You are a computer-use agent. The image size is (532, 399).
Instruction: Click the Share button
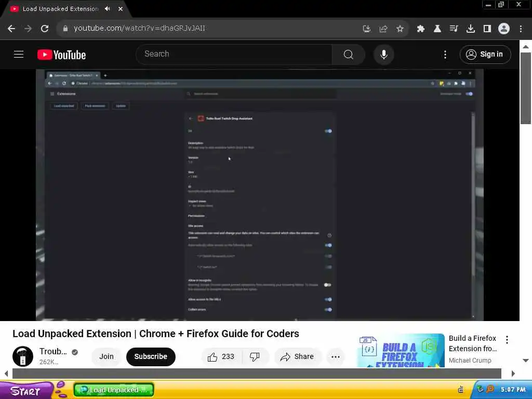(297, 356)
